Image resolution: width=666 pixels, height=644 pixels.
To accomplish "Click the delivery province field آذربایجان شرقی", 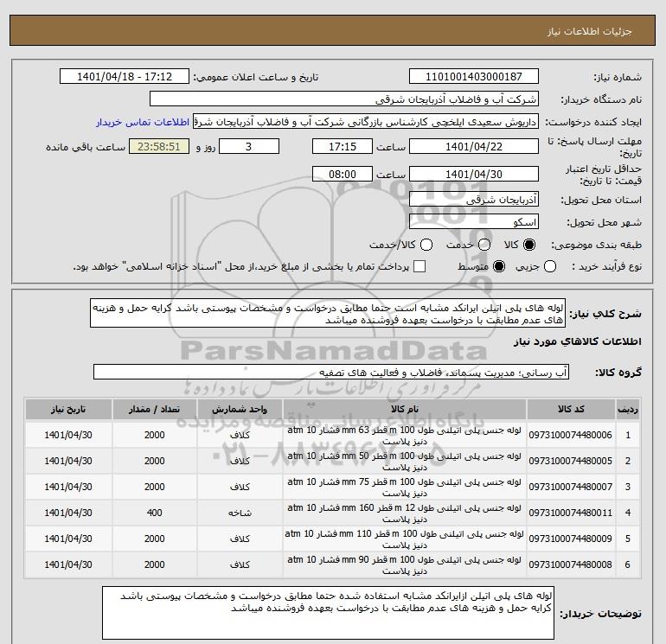I will click(474, 199).
